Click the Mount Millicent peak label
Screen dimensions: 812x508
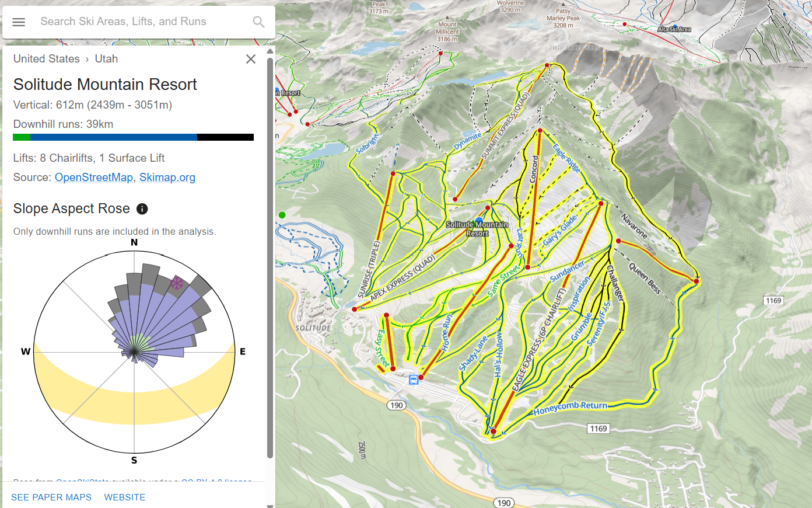[447, 32]
